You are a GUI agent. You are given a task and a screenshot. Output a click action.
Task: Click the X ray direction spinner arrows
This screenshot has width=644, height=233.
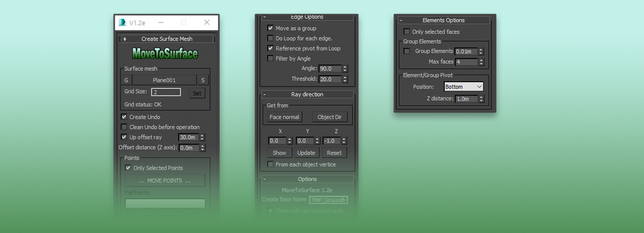click(290, 141)
